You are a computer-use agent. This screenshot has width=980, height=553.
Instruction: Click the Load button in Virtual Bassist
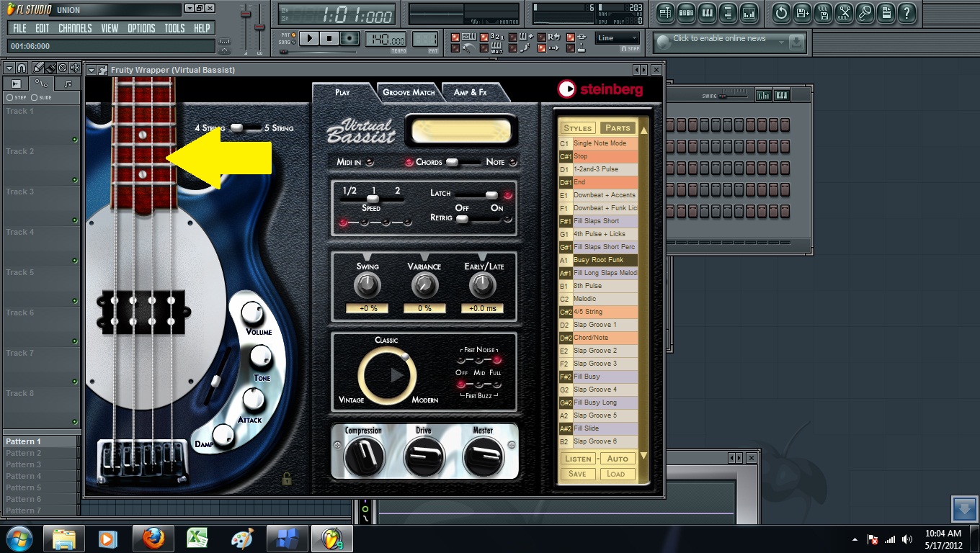point(616,474)
